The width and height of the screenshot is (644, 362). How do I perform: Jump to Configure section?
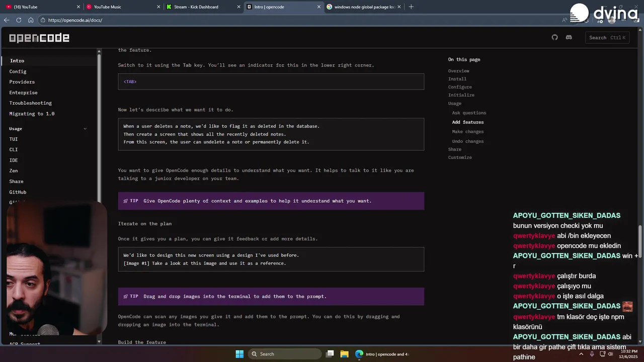click(x=460, y=87)
